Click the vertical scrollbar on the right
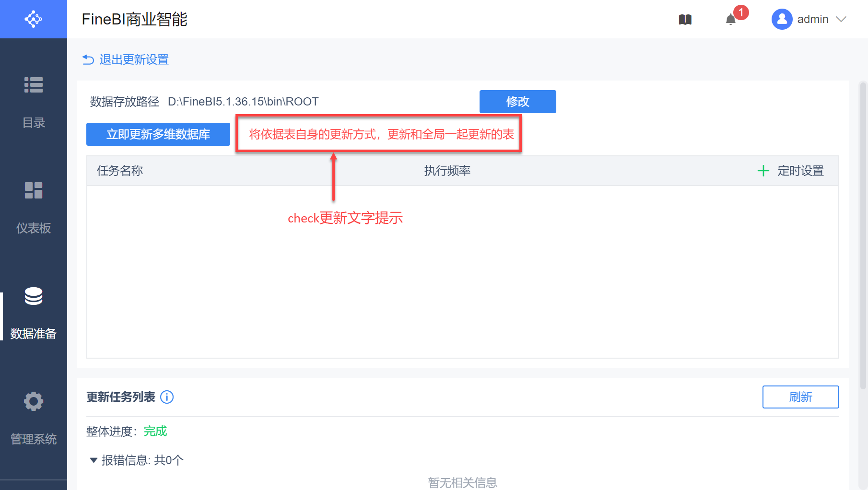 pyautogui.click(x=863, y=235)
